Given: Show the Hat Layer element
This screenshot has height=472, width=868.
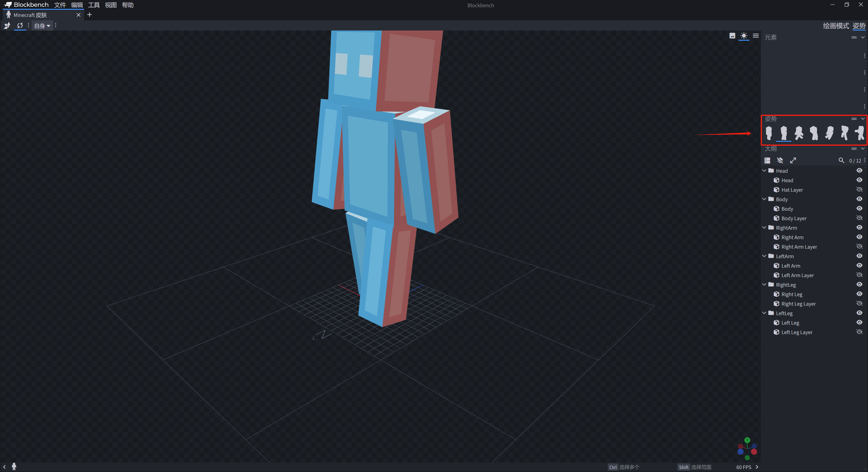Looking at the screenshot, I should point(859,190).
